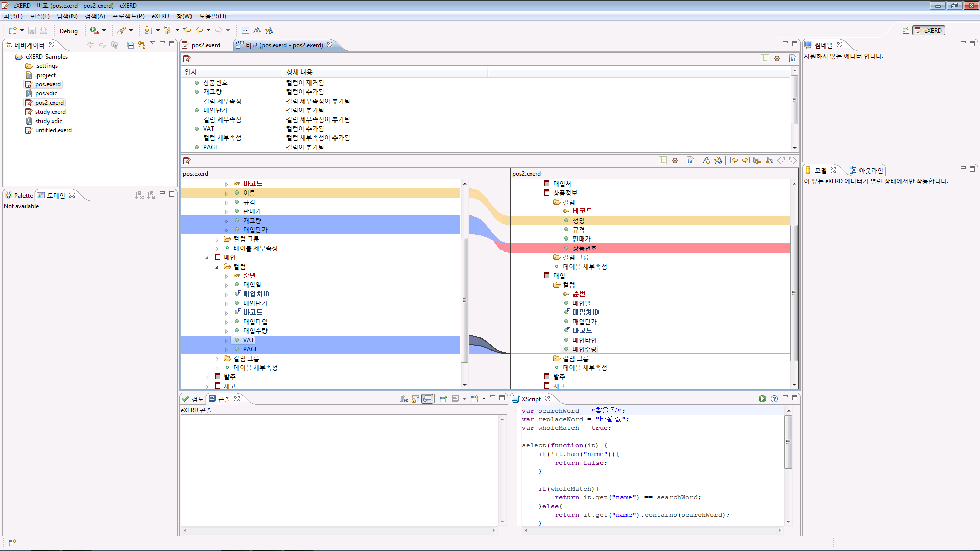
Task: Click the left-arrow-to-bar copy icon in comparison toolbar
Action: coord(734,161)
